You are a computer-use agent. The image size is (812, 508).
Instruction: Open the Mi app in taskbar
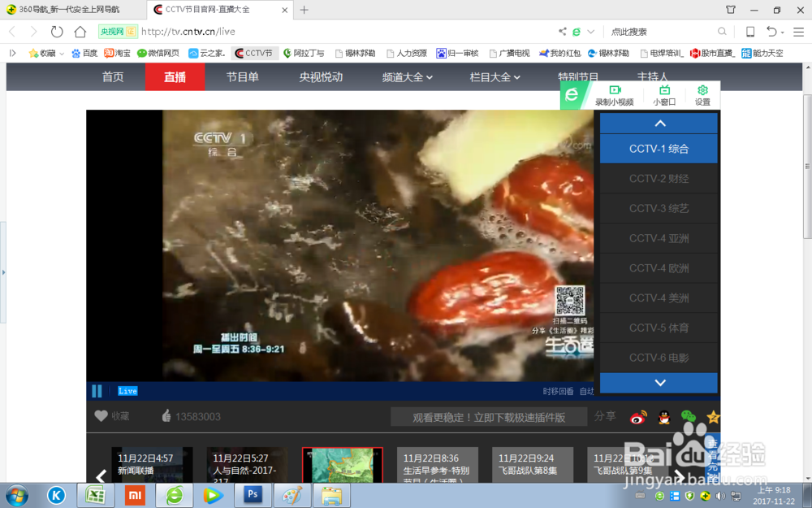click(x=135, y=496)
